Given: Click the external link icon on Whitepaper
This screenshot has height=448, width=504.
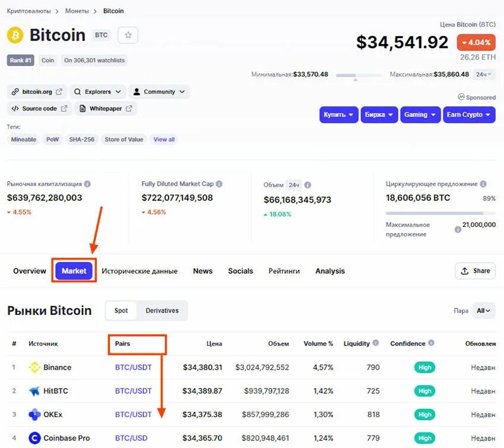Looking at the screenshot, I should [129, 108].
